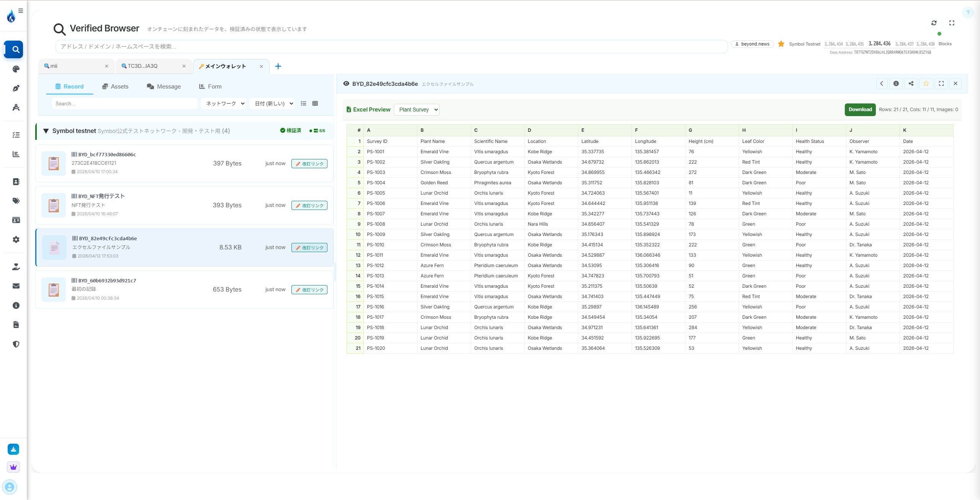
Task: Click the info icon in record header
Action: [x=896, y=84]
